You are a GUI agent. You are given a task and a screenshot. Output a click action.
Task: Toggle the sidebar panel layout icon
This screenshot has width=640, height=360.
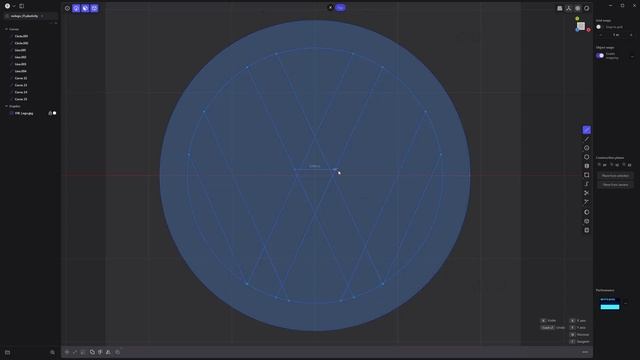pos(22,6)
